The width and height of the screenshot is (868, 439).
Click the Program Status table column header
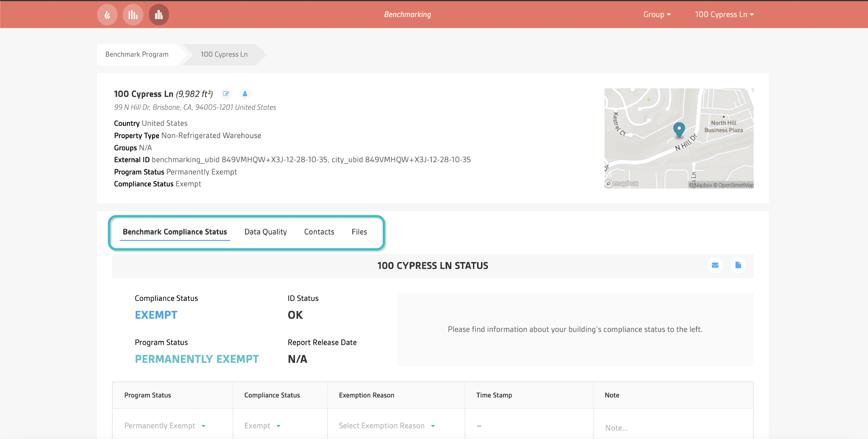148,395
